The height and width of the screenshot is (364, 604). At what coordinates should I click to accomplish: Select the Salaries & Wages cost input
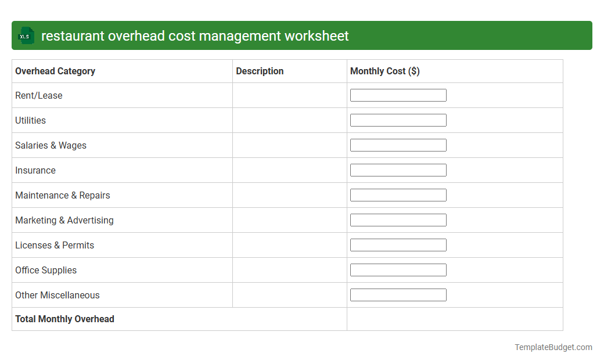pos(398,145)
